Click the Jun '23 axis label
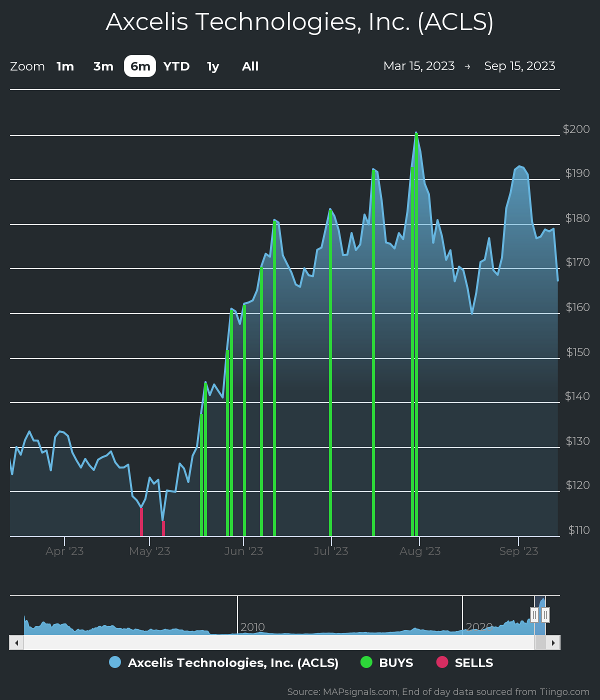The image size is (600, 700). [x=243, y=551]
